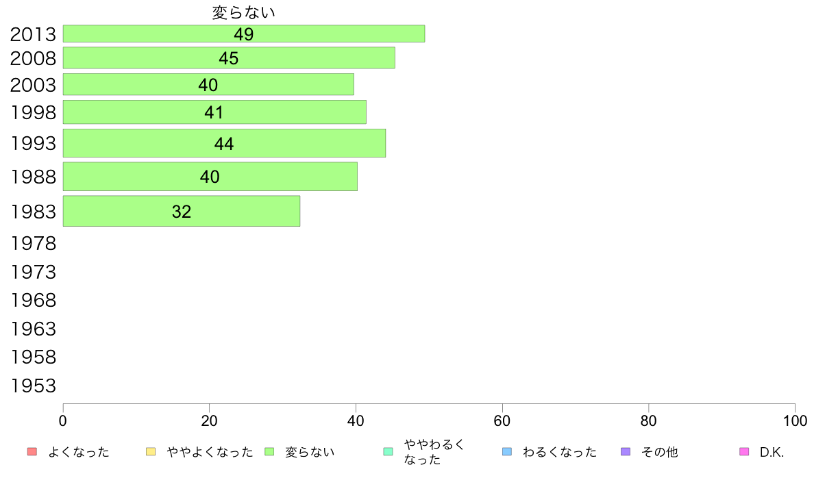
Task: Click the 2003 bar showing 40
Action: coord(209,85)
